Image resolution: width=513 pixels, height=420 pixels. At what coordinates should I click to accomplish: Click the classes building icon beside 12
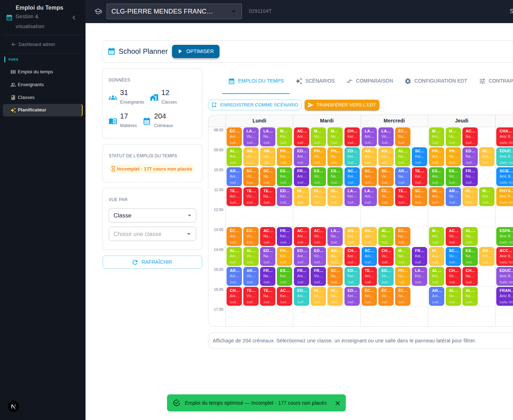(154, 98)
